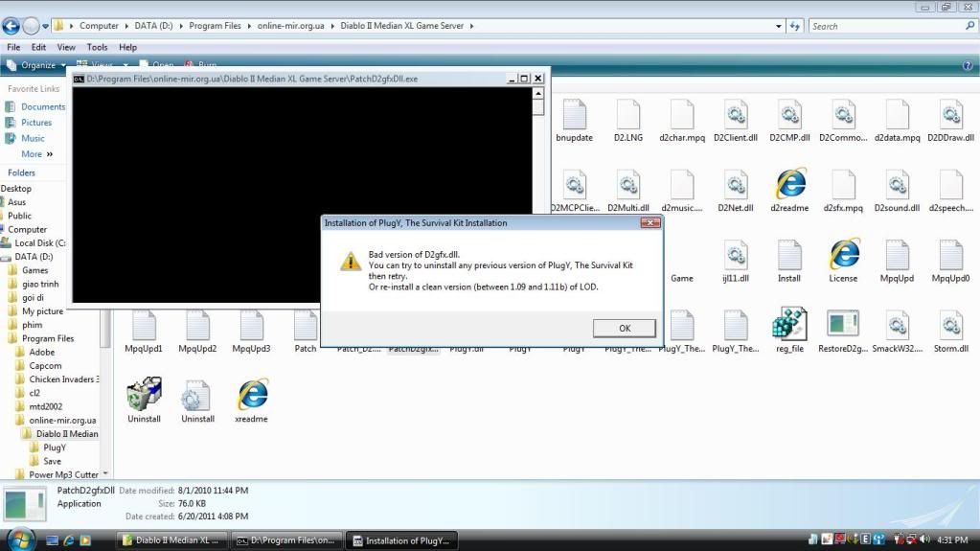This screenshot has width=980, height=551.
Task: Select the D2Multi.dll file icon
Action: [628, 185]
